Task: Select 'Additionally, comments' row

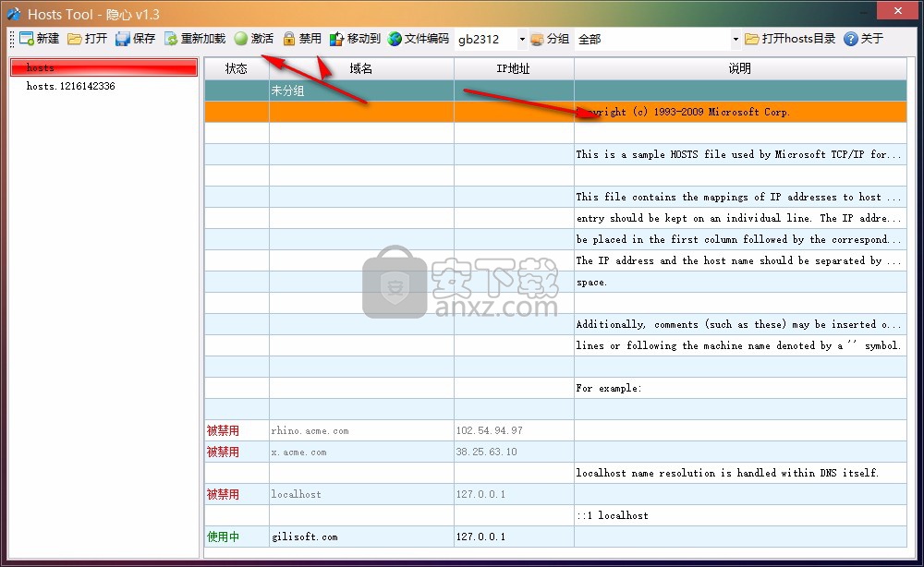Action: (x=555, y=324)
